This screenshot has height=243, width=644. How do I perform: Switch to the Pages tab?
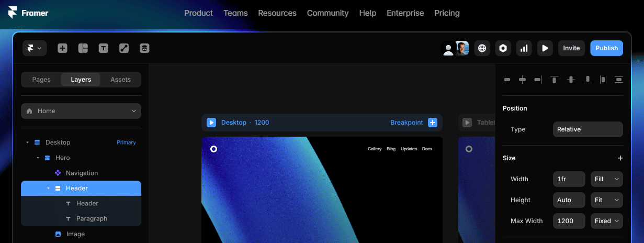[x=41, y=80]
